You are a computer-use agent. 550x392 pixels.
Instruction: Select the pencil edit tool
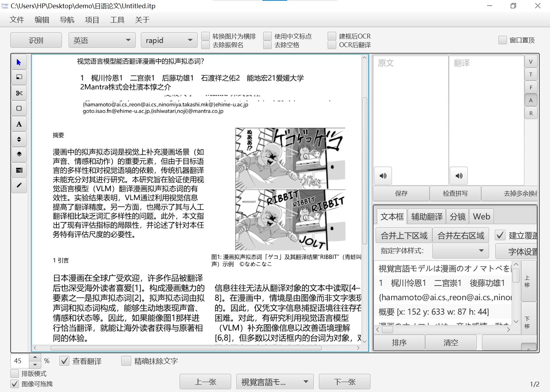(x=19, y=185)
